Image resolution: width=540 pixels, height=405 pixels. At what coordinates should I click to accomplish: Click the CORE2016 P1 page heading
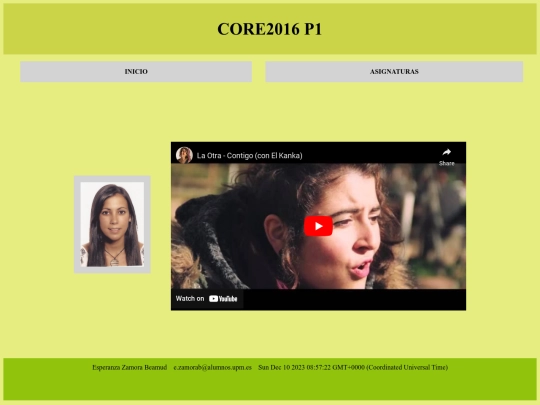pos(270,29)
